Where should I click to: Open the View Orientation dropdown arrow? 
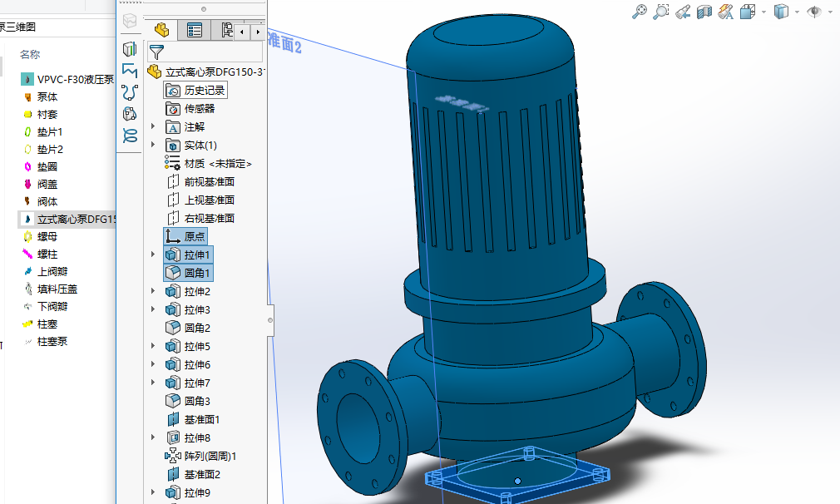tap(763, 12)
